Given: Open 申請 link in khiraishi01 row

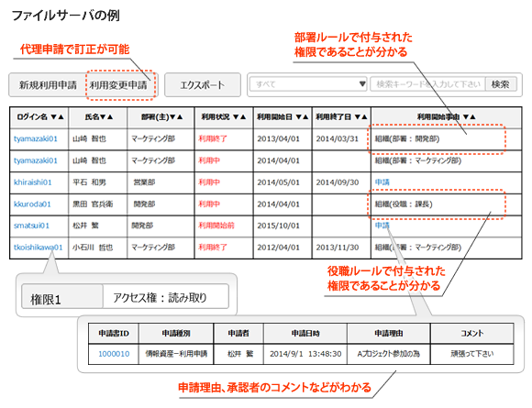Looking at the screenshot, I should coord(382,182).
